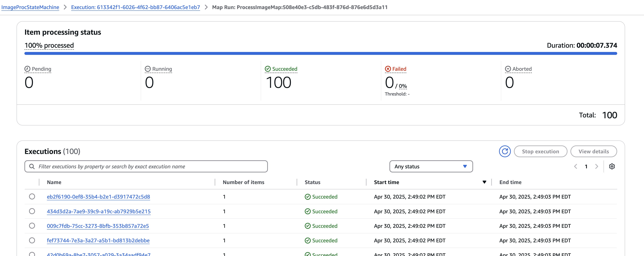Click the Failed red X icon
Image resolution: width=644 pixels, height=256 pixels.
tap(388, 69)
